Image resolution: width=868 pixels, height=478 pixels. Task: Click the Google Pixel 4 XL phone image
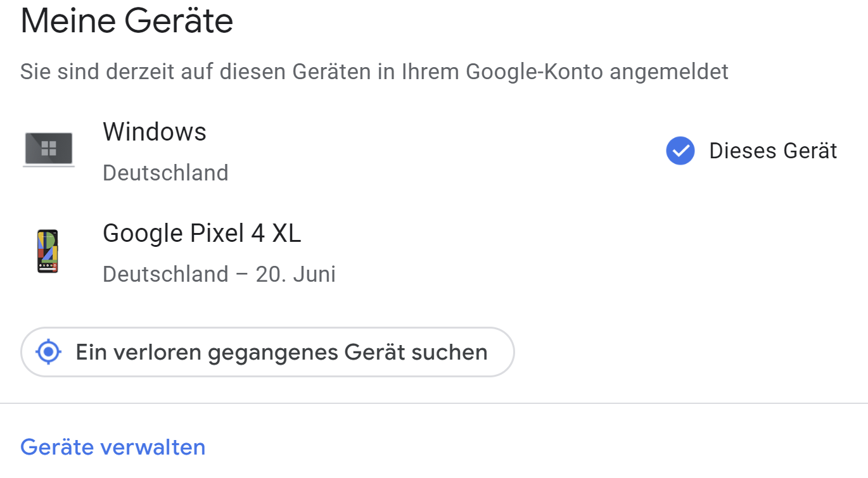(x=48, y=251)
